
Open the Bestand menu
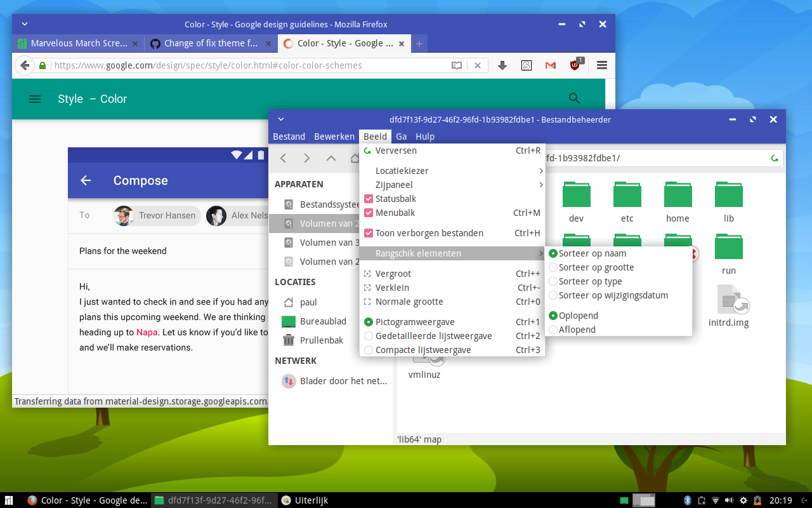coord(289,137)
